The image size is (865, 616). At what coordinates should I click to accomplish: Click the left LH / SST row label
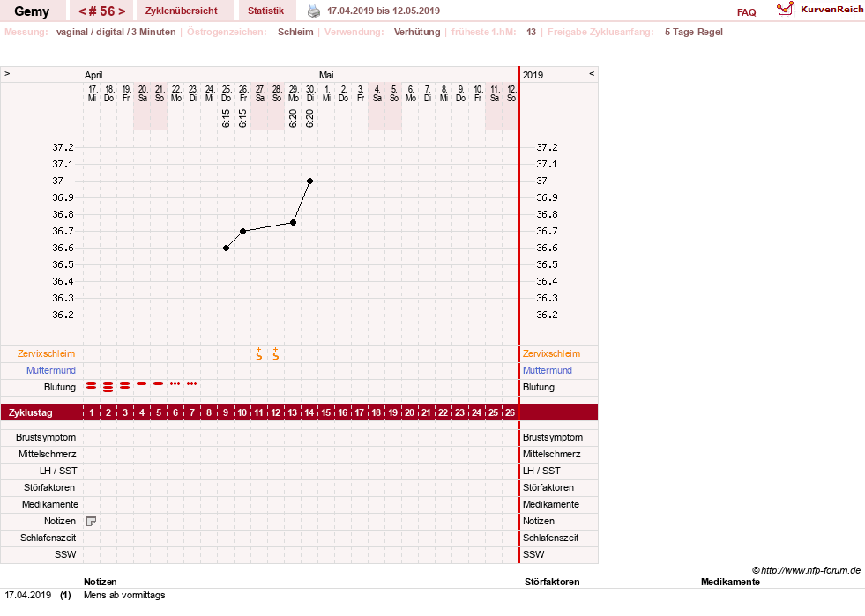[58, 471]
